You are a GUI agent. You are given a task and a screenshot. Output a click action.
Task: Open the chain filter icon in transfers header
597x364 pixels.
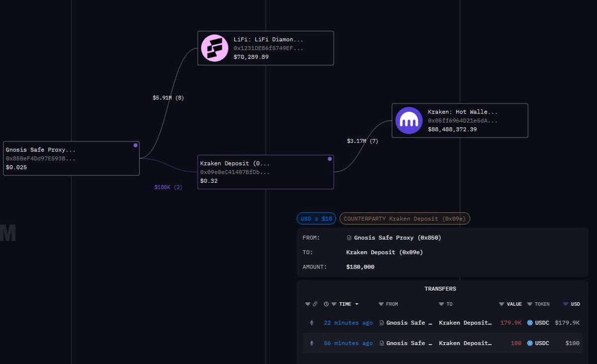pos(308,304)
